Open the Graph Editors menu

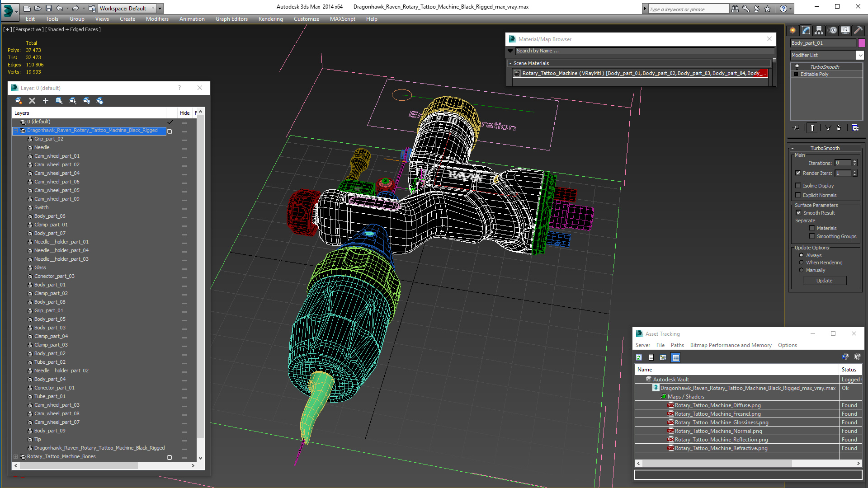[231, 19]
